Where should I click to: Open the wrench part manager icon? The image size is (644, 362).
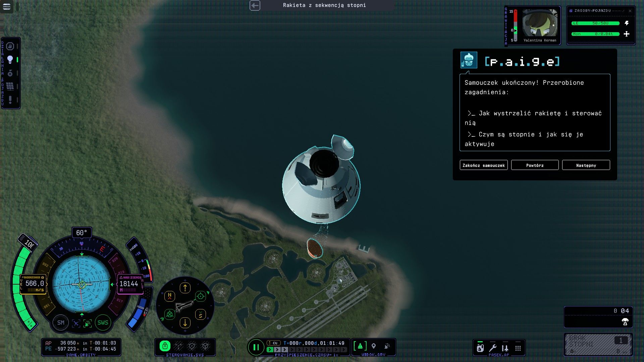[x=493, y=348]
